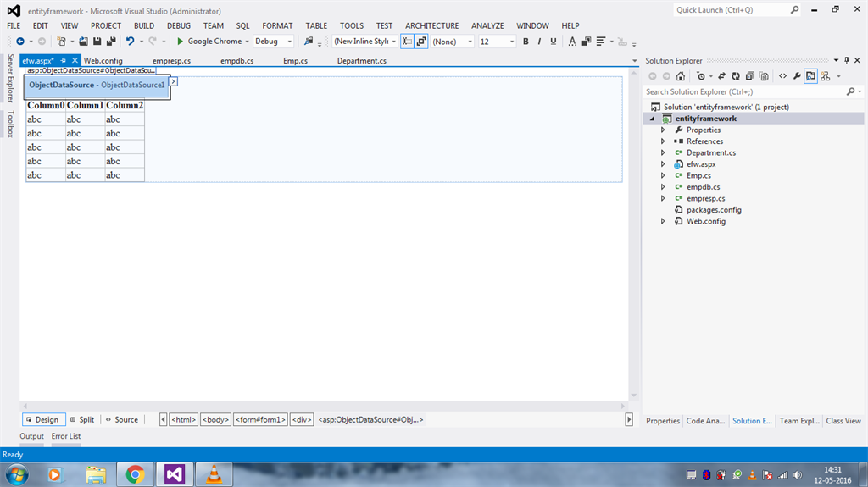Select the <body> tag breadcrumb
Image resolution: width=868 pixels, height=487 pixels.
click(x=215, y=419)
